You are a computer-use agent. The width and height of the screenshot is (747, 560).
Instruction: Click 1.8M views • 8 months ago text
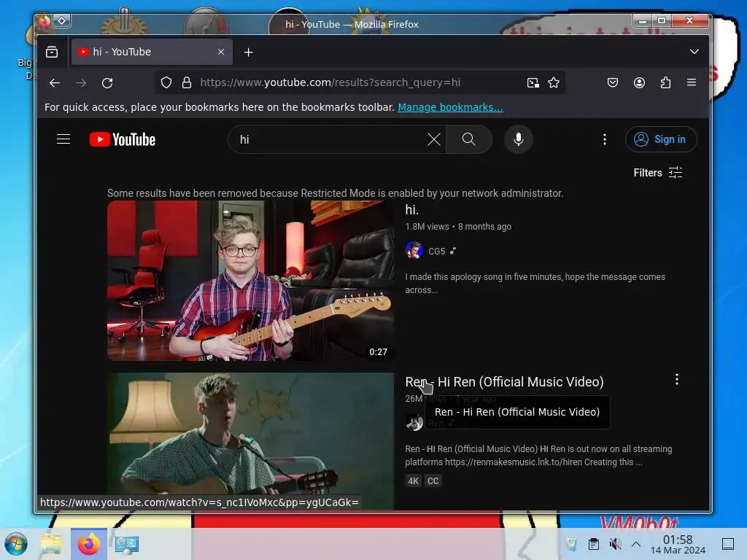pyautogui.click(x=458, y=227)
